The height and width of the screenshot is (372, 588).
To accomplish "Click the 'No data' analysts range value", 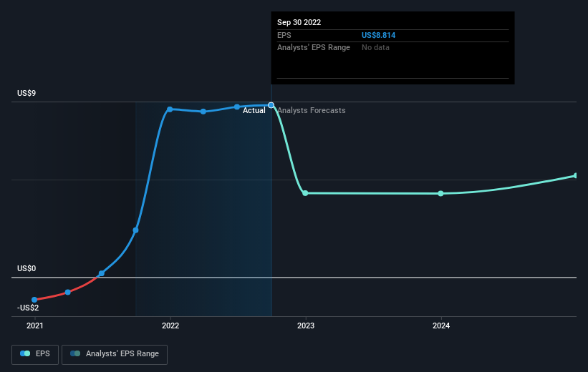I will point(375,48).
